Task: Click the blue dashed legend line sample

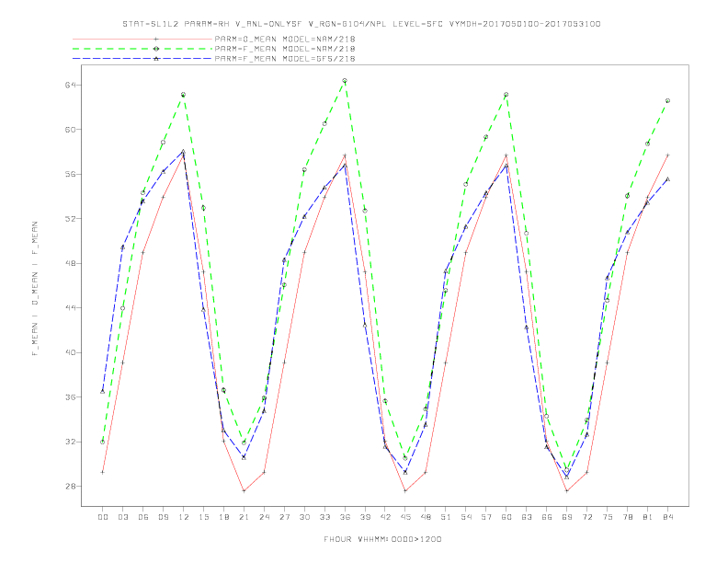Action: tap(142, 59)
